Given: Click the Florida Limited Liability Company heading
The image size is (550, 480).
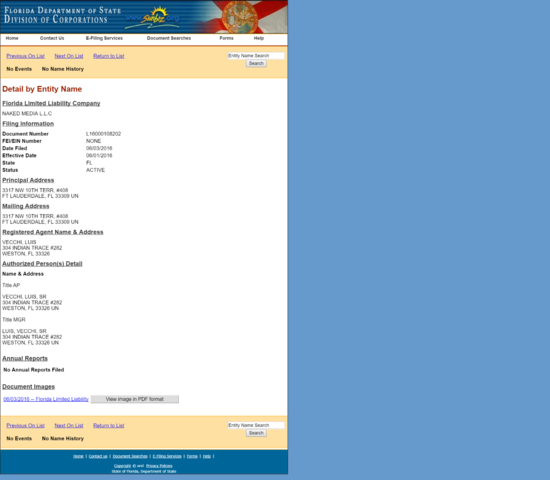Looking at the screenshot, I should pyautogui.click(x=51, y=104).
